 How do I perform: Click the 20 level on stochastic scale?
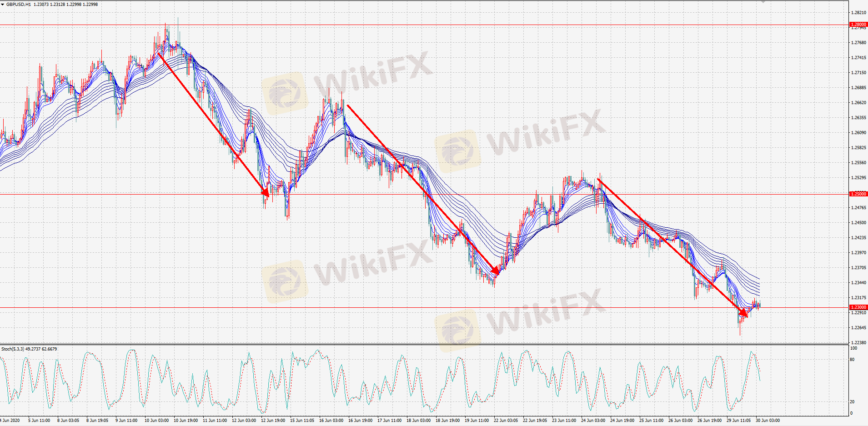tap(853, 402)
